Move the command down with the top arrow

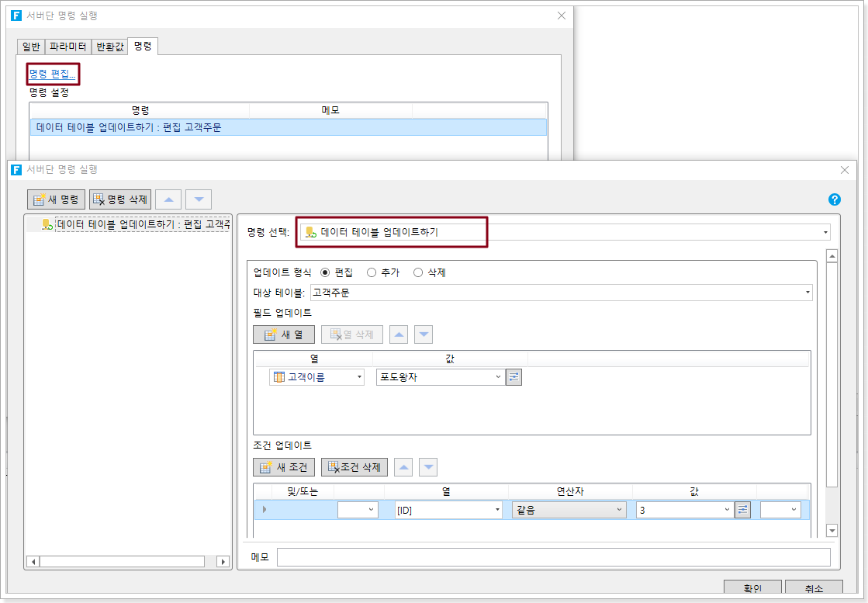199,199
